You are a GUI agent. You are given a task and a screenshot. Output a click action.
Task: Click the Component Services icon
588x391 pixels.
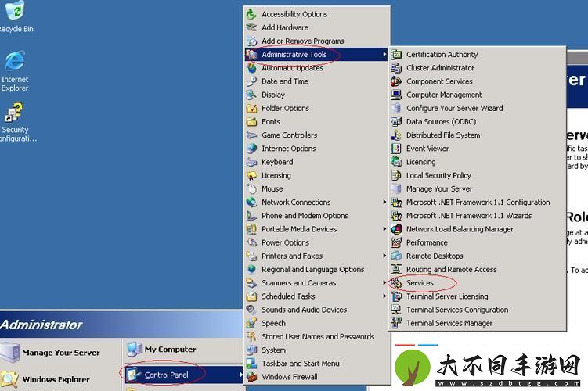(396, 81)
